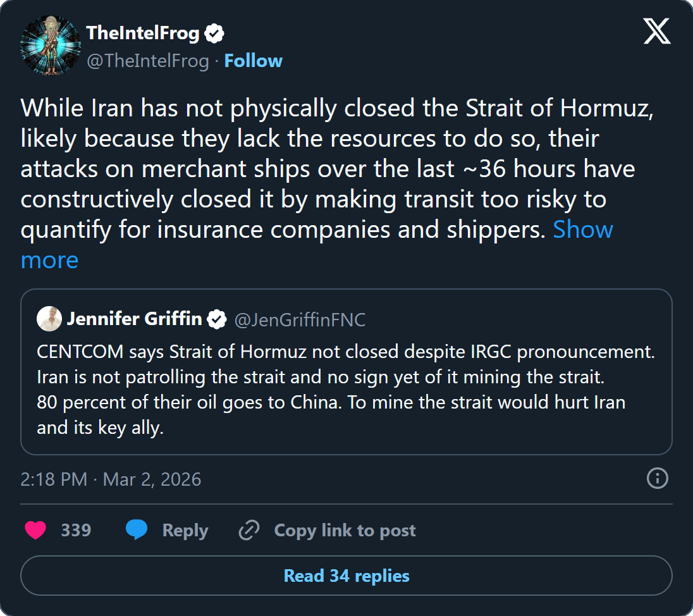The height and width of the screenshot is (616, 693).
Task: Select Copy link to post
Action: [x=345, y=530]
